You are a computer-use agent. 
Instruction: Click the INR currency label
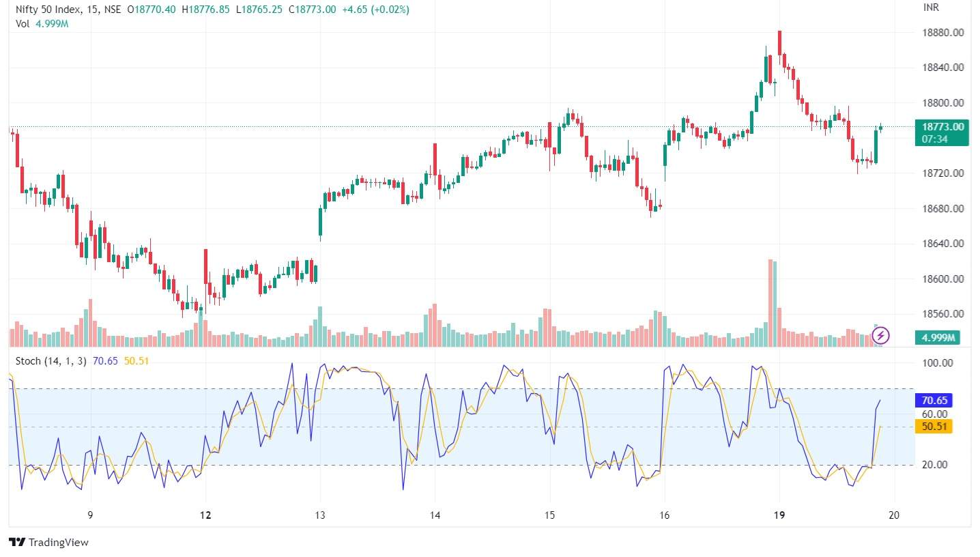932,7
